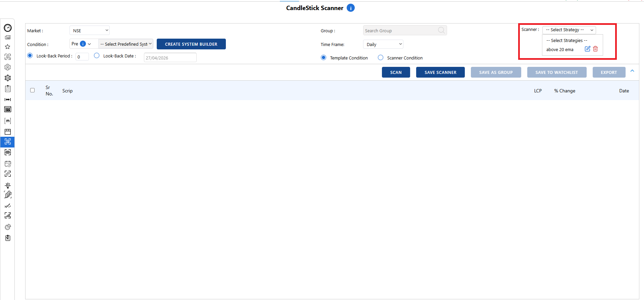Open the lightbulb ideas icon in sidebar

pos(8,185)
